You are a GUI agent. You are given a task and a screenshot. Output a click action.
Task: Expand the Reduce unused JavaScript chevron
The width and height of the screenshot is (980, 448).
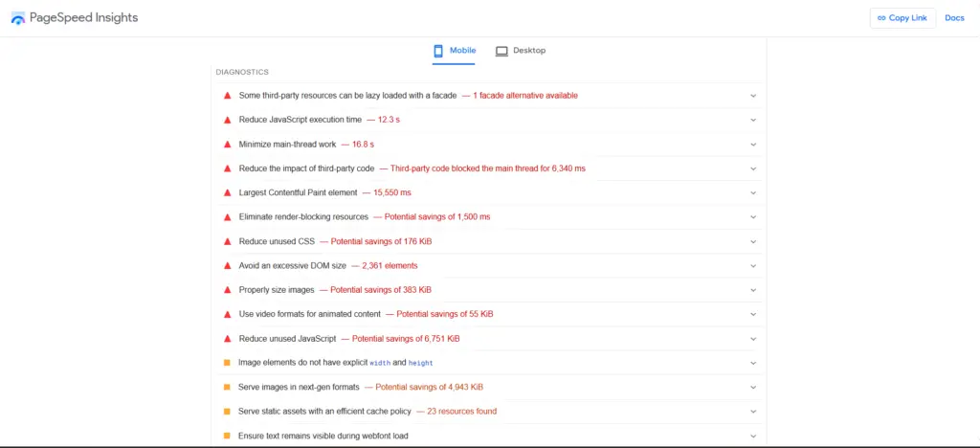click(753, 339)
